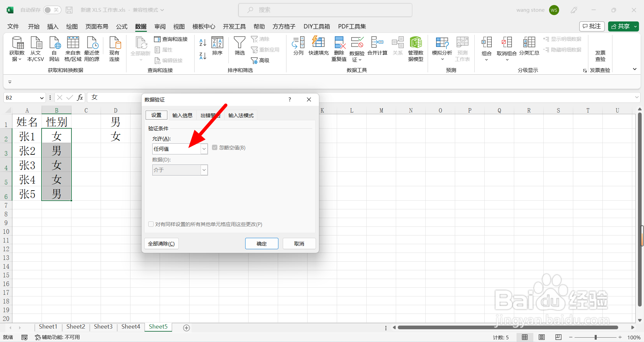The height and width of the screenshot is (342, 644).
Task: Click Invoice Check (发票查验)
Action: click(600, 56)
